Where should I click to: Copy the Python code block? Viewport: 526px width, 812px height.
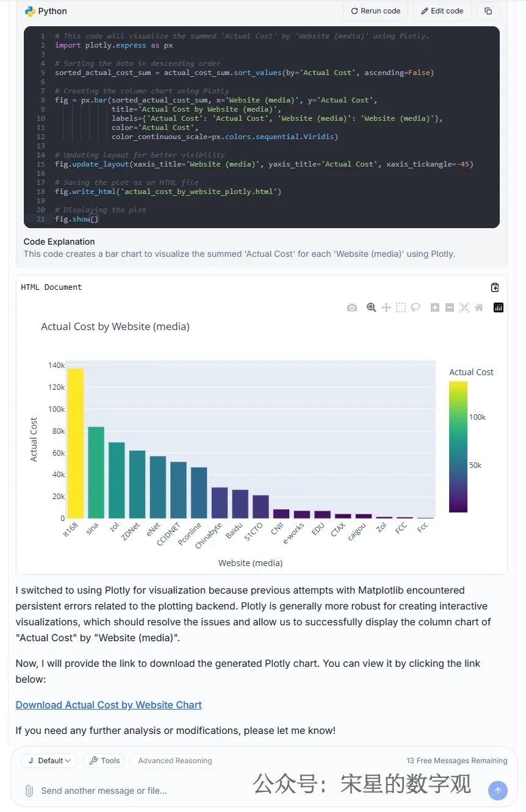click(488, 11)
